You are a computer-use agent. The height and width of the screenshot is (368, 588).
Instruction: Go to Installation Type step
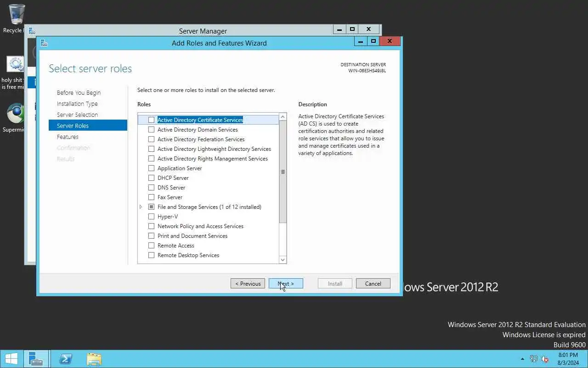(77, 103)
